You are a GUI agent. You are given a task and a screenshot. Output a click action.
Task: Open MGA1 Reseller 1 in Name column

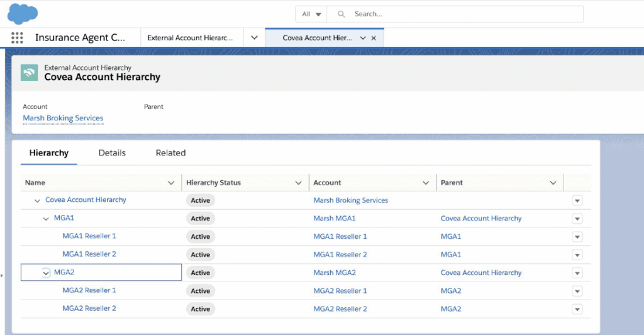click(89, 236)
